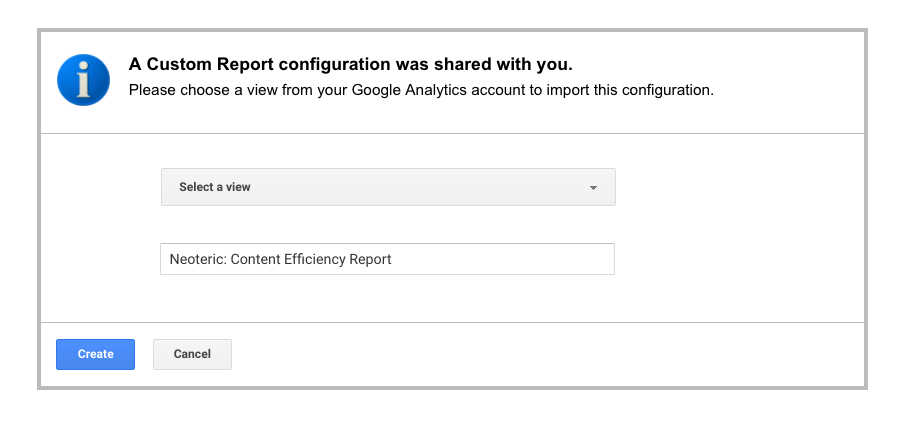Open the "Select a view" dropdown
This screenshot has width=907, height=435.
(388, 187)
